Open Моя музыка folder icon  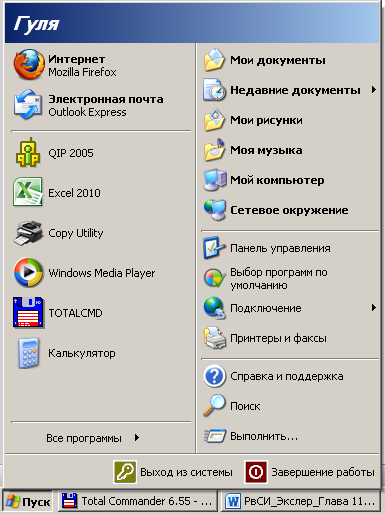coord(214,150)
